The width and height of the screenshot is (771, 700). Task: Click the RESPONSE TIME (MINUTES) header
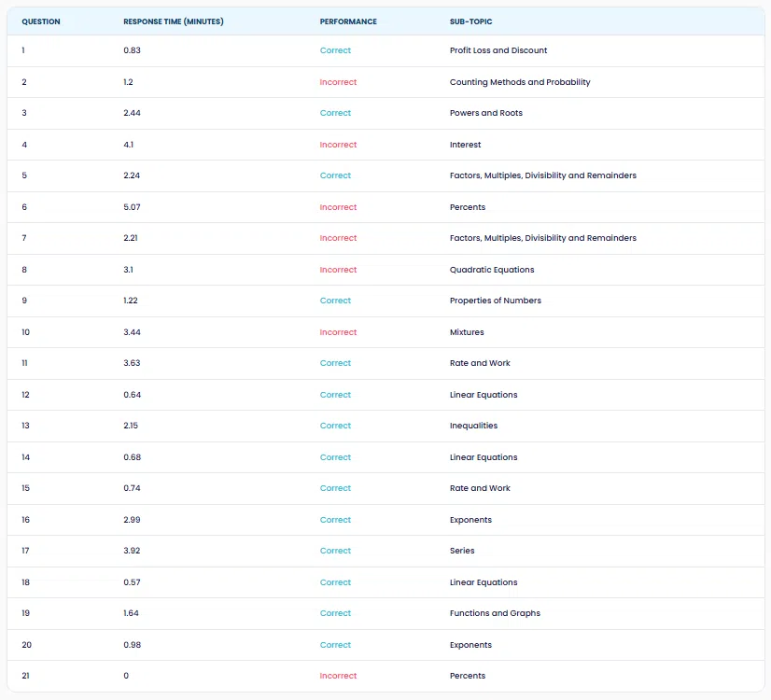click(173, 21)
